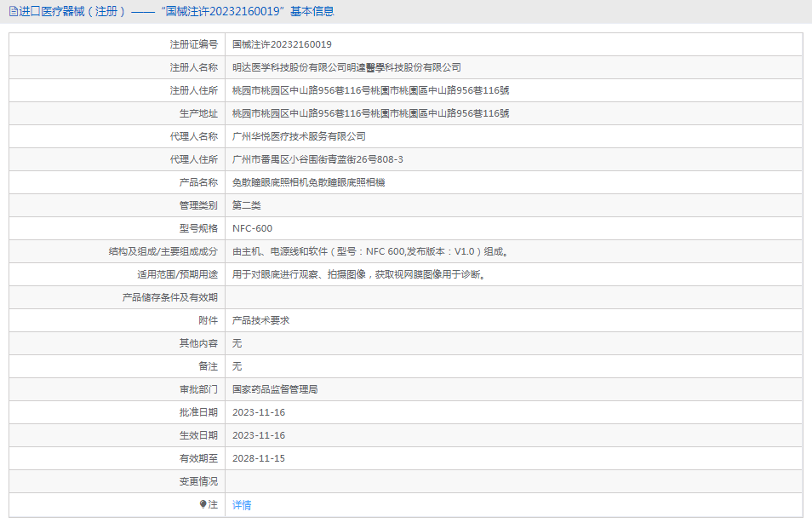Click the 产品技术要求 attachment value
This screenshot has height=523, width=812.
260,320
